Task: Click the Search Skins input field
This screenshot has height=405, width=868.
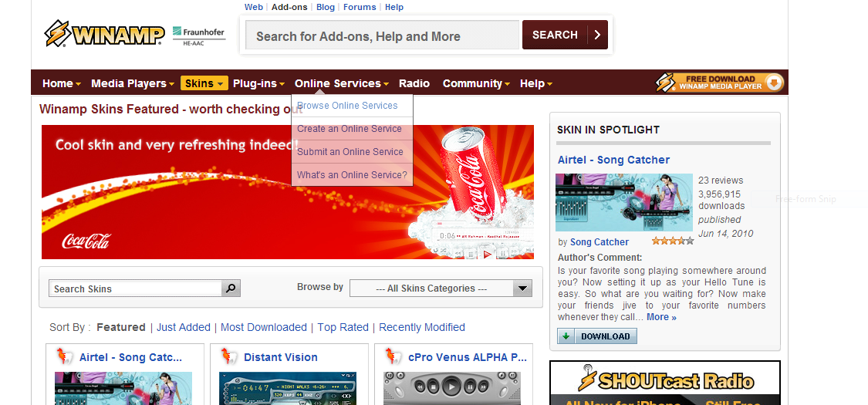Action: click(x=136, y=289)
